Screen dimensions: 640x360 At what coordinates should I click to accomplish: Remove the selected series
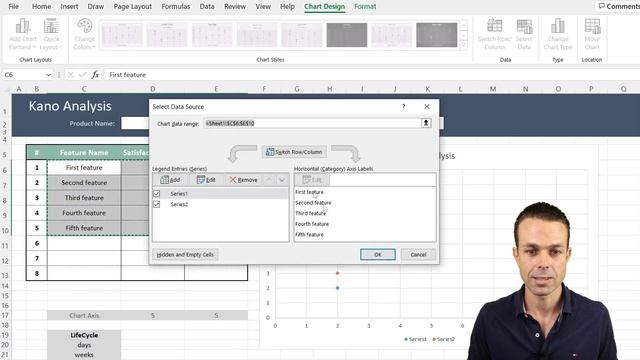[x=243, y=180]
